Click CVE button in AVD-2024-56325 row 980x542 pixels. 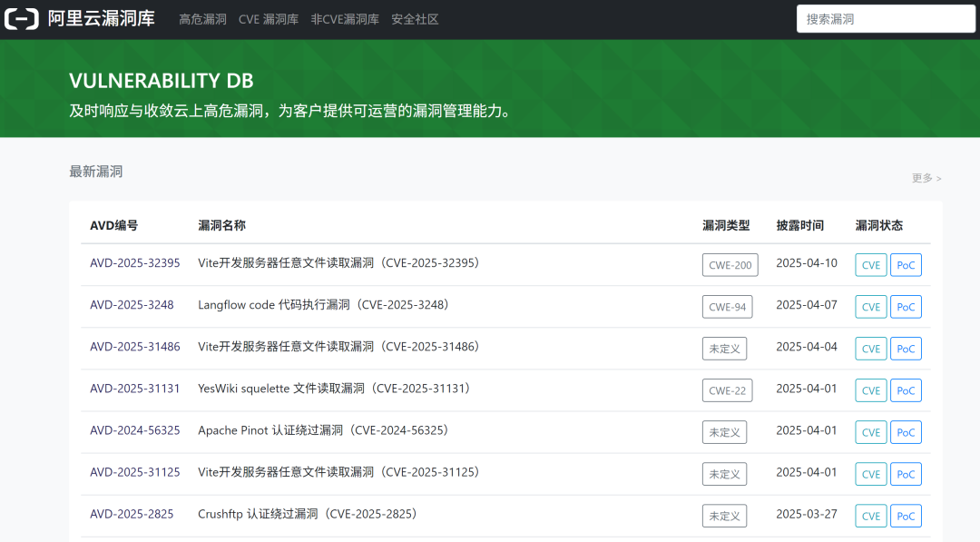[x=870, y=432]
